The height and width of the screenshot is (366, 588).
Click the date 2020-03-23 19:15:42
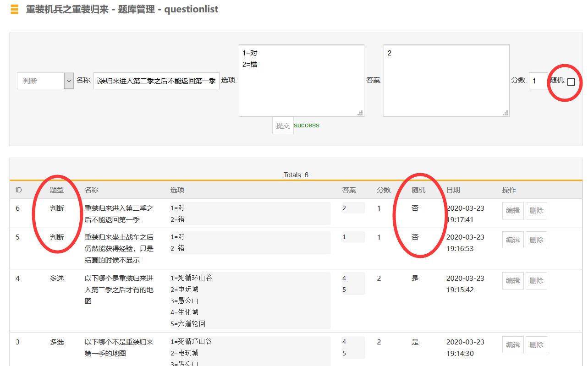(x=465, y=284)
